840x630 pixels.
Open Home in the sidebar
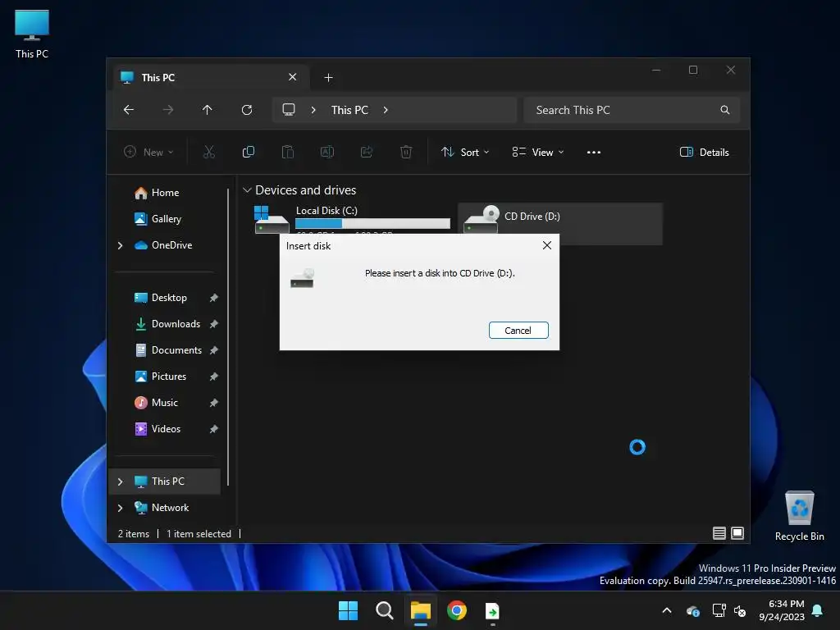coord(165,192)
